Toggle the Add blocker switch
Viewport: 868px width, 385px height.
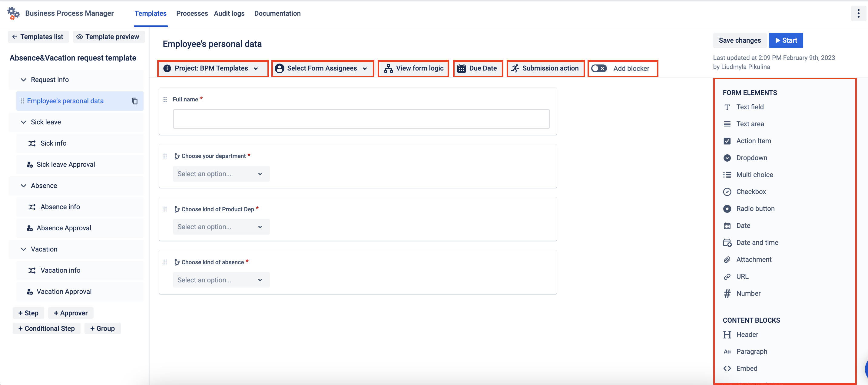point(599,68)
